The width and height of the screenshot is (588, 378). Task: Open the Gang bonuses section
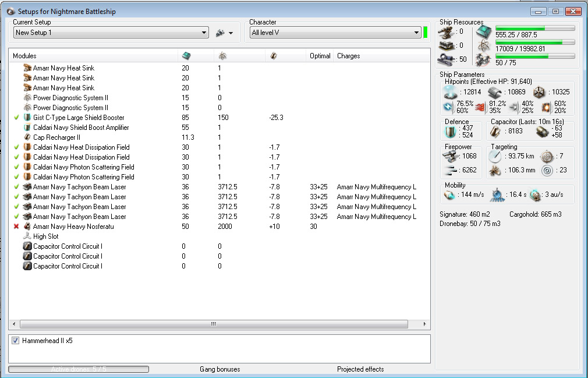(x=219, y=369)
